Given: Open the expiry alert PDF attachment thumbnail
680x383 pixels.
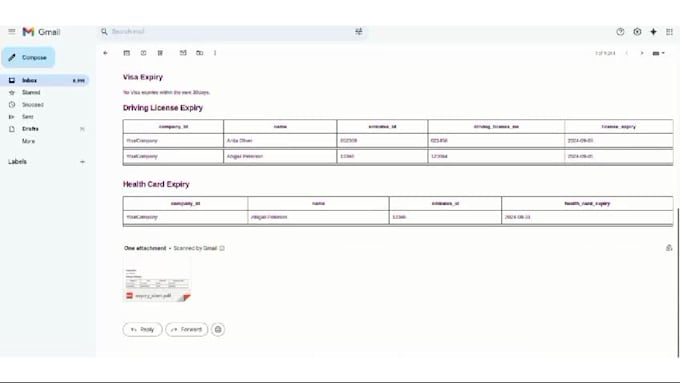Looking at the screenshot, I should pos(157,280).
